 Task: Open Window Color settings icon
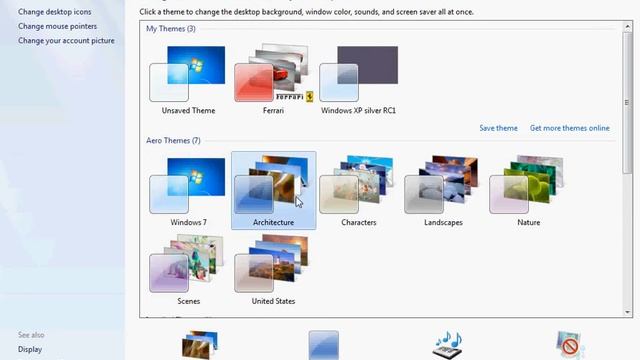[x=324, y=345]
